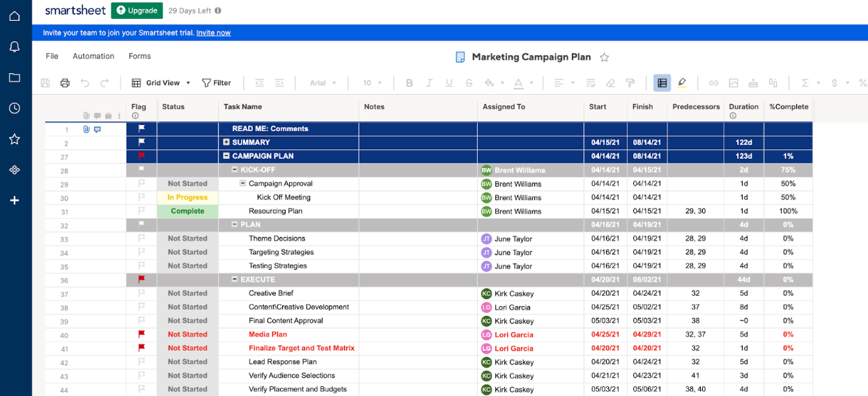
Task: Favorite the sheet with star icon beside title
Action: point(605,57)
